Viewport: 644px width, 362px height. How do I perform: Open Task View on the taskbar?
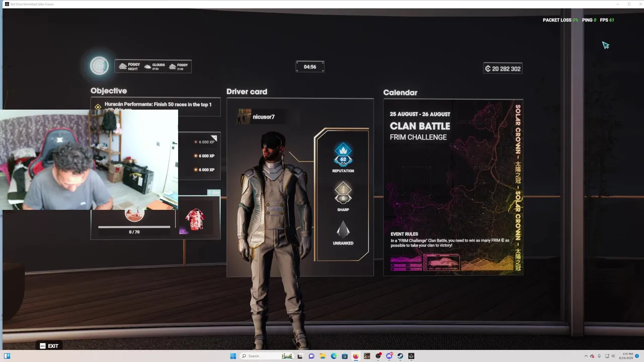tap(300, 356)
